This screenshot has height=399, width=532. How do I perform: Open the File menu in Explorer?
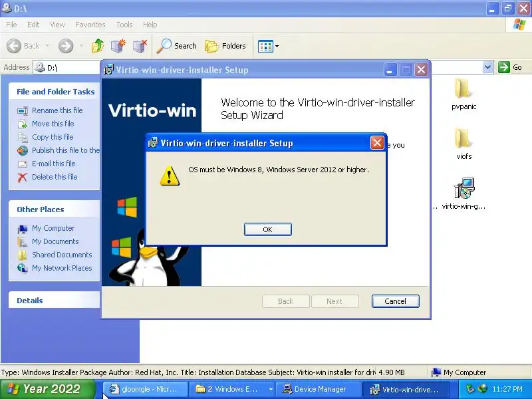coord(11,25)
